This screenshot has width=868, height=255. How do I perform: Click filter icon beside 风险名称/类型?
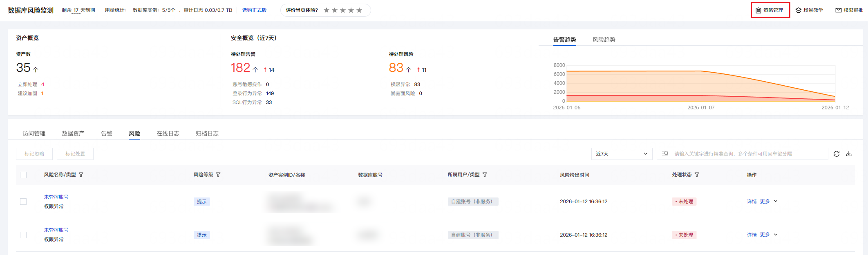[x=81, y=175]
